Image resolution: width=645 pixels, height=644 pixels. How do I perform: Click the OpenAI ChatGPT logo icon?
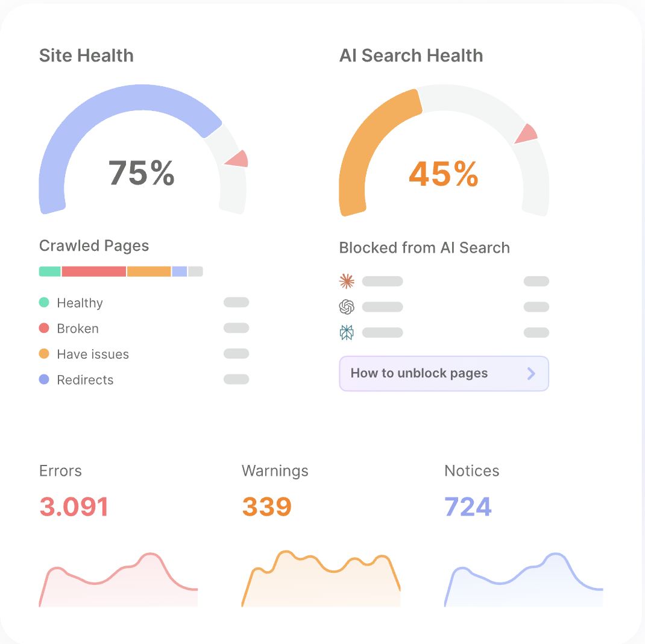tap(347, 307)
